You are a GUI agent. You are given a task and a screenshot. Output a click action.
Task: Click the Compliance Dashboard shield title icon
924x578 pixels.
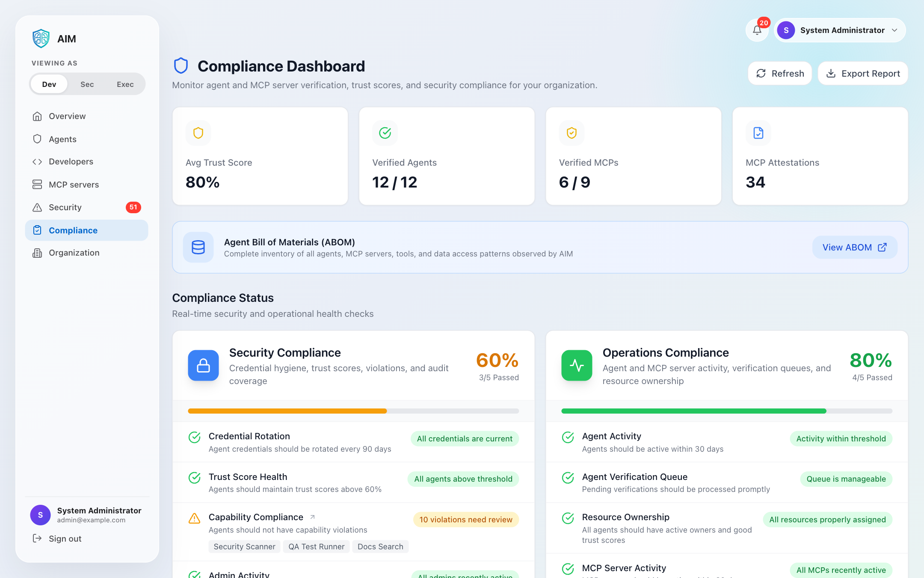[181, 66]
